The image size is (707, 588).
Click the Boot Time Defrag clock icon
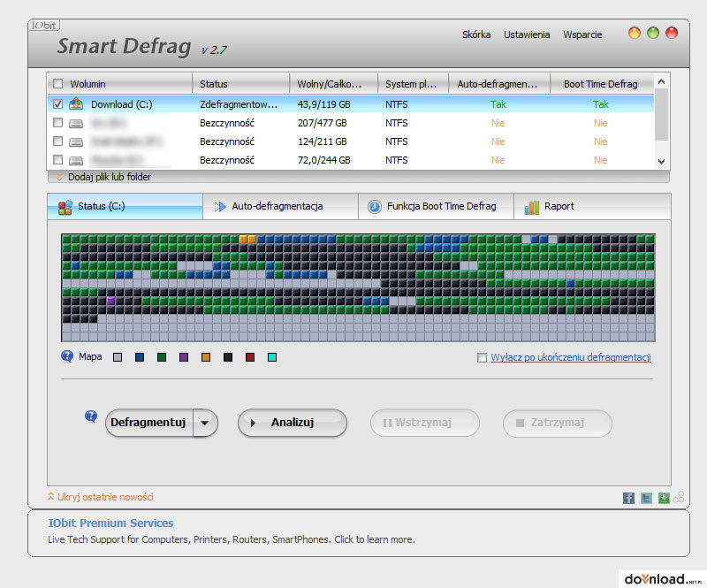point(374,207)
